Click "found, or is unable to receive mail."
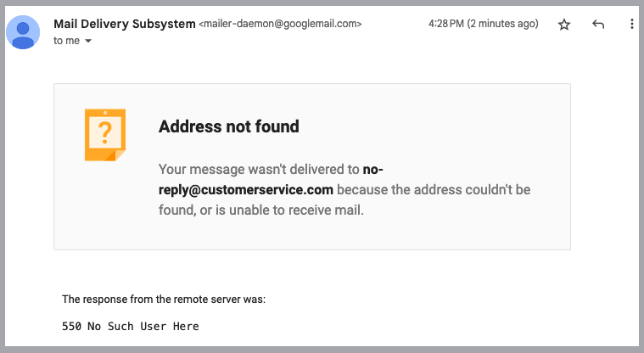The width and height of the screenshot is (644, 353). [x=261, y=210]
